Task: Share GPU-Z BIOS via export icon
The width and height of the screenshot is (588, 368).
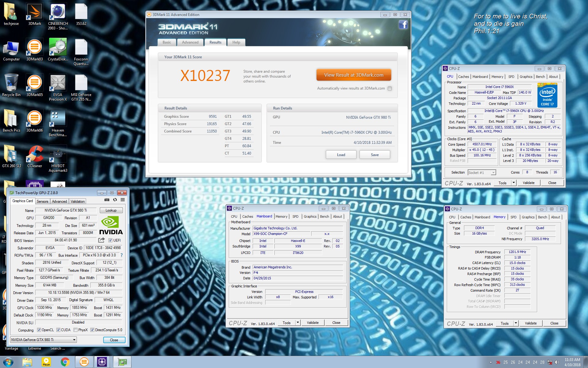Action: pos(101,240)
